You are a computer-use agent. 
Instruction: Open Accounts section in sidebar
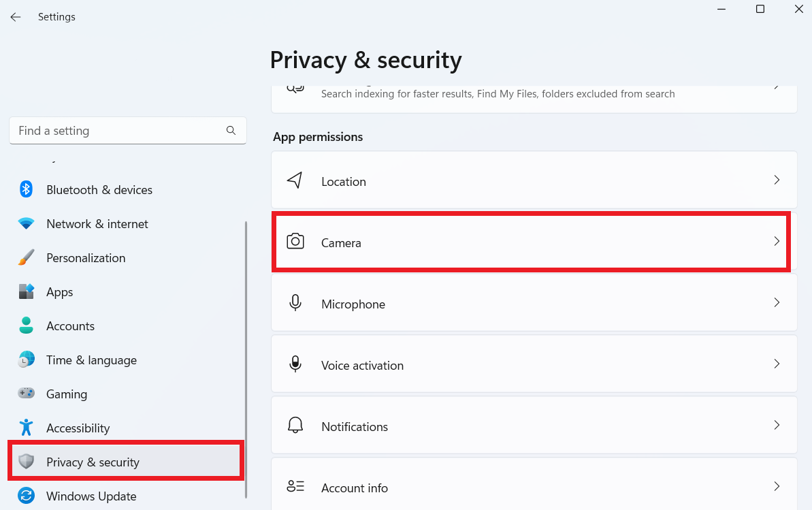[x=70, y=326]
